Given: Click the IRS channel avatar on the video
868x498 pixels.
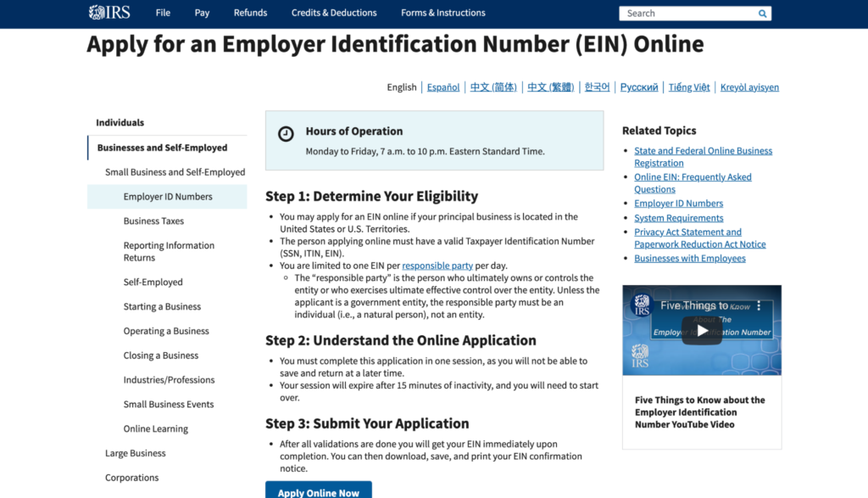Looking at the screenshot, I should point(642,305).
